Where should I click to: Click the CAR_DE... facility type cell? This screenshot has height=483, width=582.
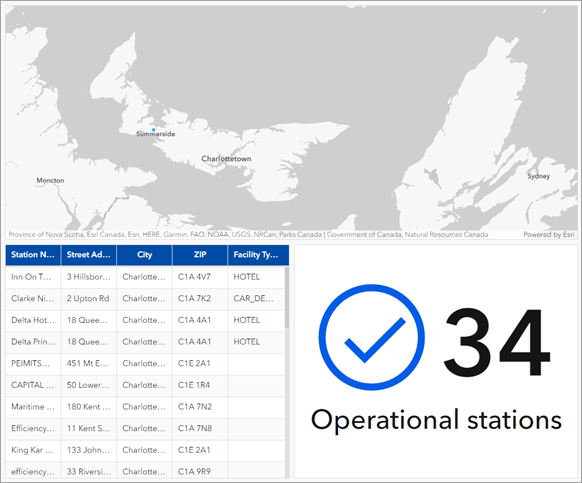[x=254, y=298]
